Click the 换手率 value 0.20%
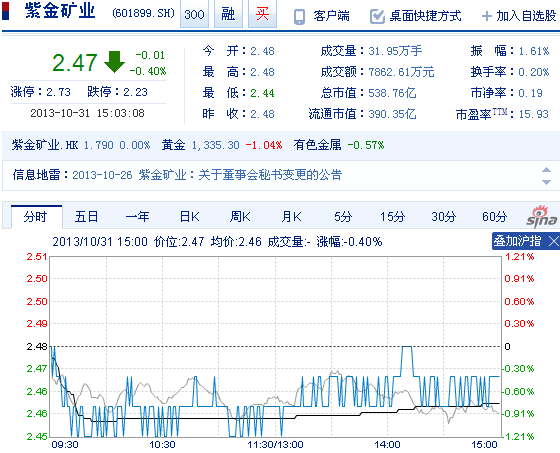Viewport: 560px width, 453px height. point(534,72)
